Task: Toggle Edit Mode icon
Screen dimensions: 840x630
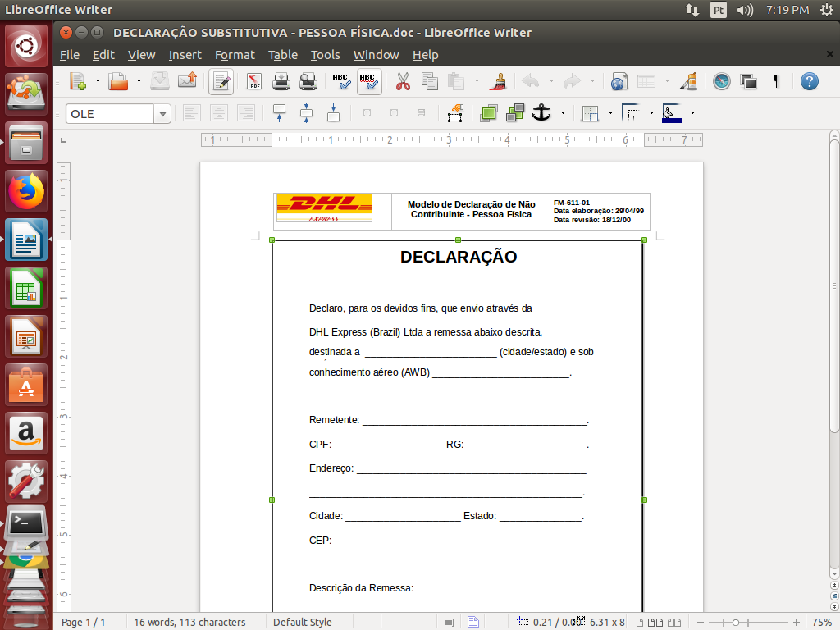Action: (x=221, y=81)
